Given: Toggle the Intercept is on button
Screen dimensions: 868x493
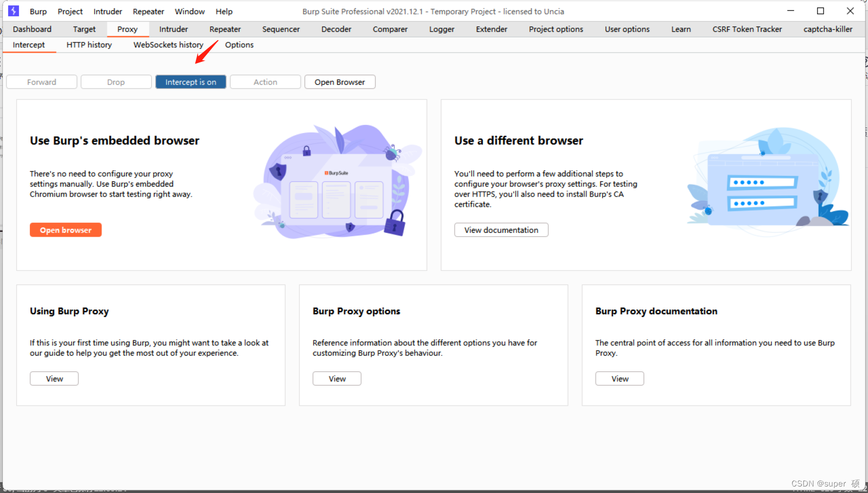Looking at the screenshot, I should (191, 82).
